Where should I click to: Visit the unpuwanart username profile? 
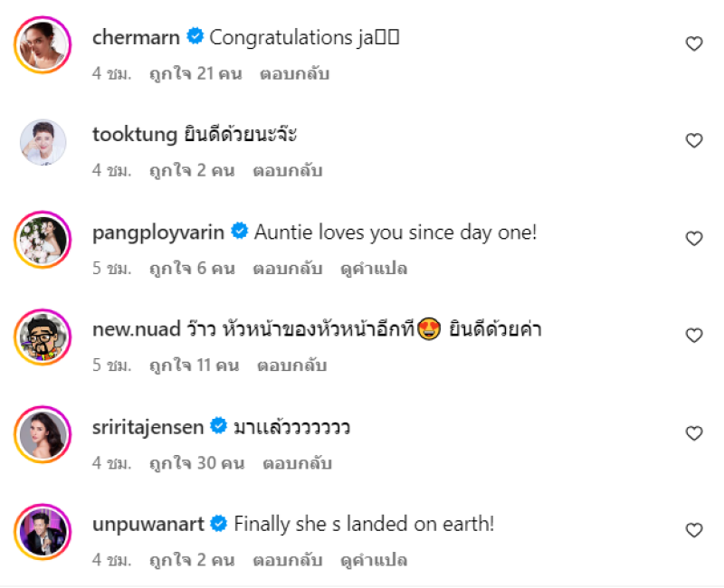coord(148,523)
